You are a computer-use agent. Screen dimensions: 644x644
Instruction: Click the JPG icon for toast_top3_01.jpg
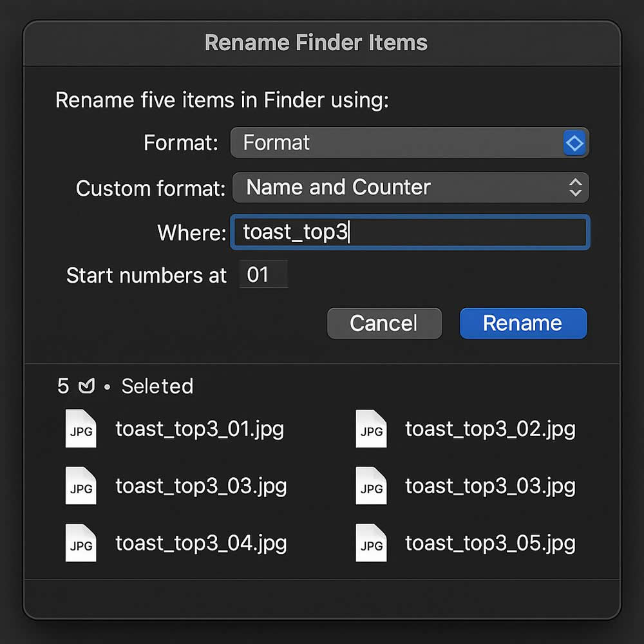(80, 429)
